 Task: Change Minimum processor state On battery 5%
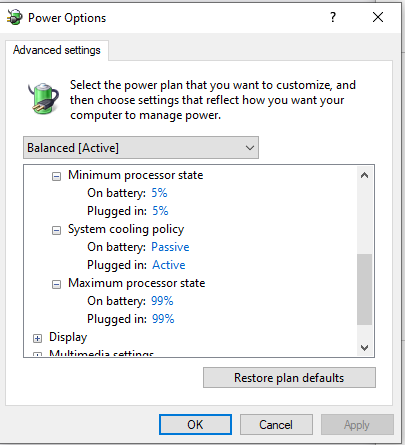[x=159, y=193]
